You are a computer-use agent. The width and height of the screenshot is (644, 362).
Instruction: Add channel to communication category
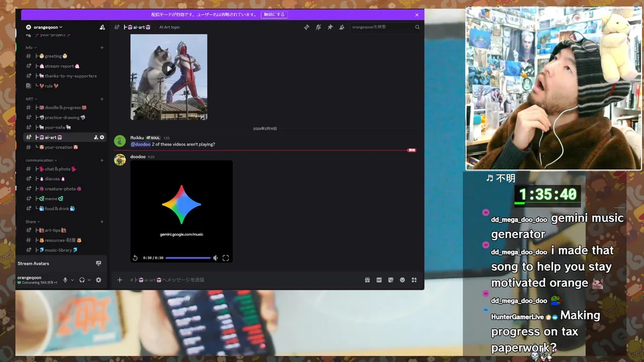[102, 160]
